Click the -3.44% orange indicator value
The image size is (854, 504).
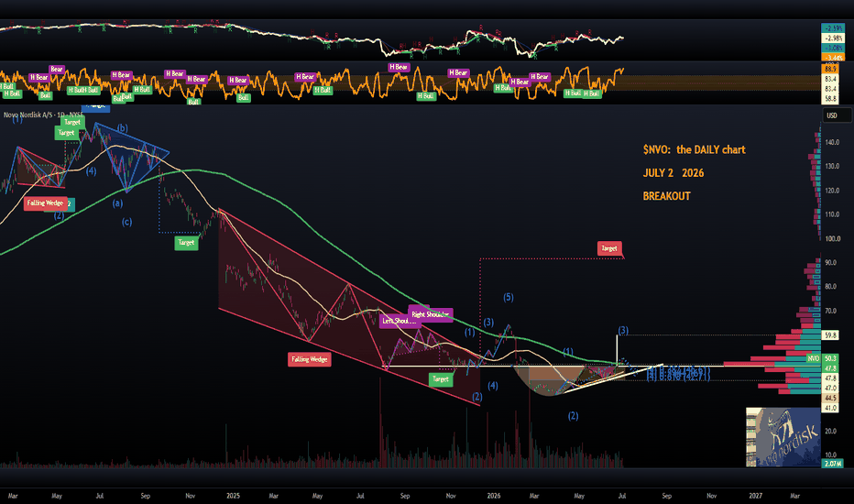[833, 57]
